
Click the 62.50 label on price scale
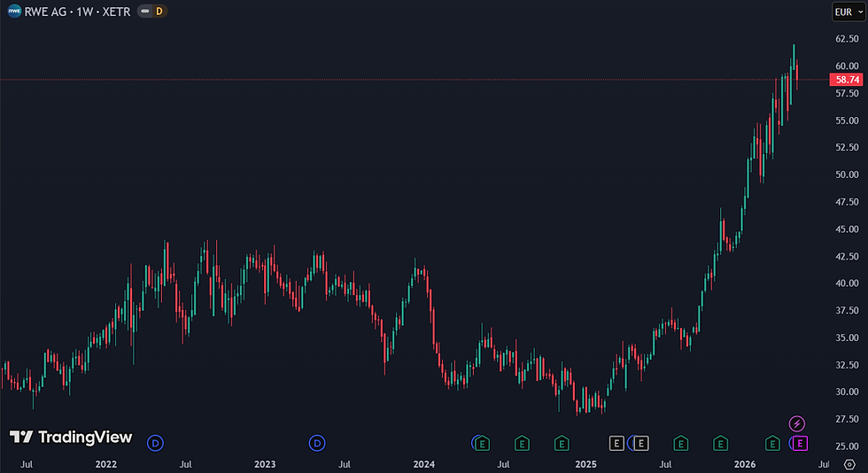coord(847,39)
